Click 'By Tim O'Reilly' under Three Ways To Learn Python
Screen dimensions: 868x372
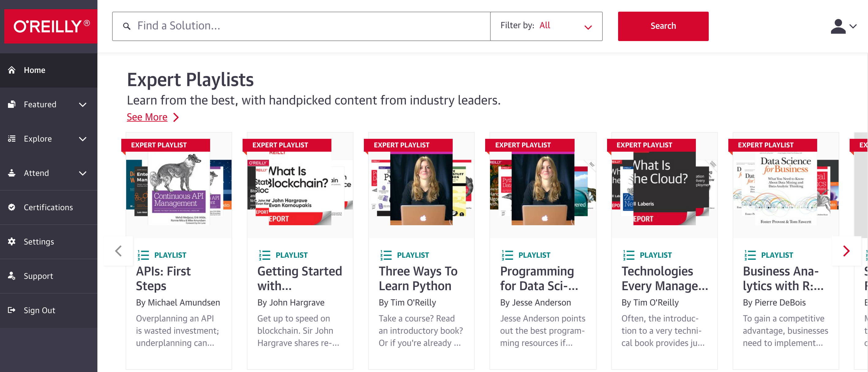tap(407, 302)
